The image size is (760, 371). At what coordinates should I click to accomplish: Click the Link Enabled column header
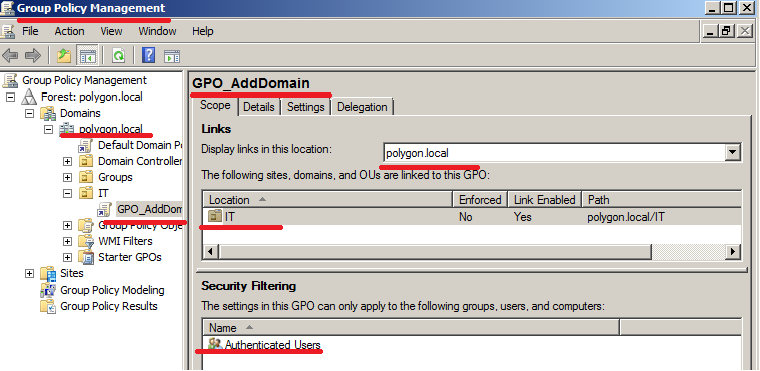(x=545, y=200)
